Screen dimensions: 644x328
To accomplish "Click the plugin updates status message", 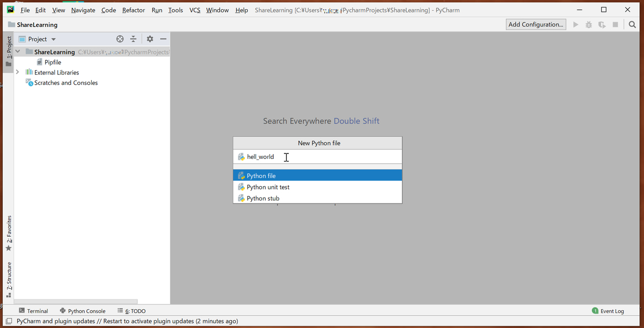I will tap(127, 321).
